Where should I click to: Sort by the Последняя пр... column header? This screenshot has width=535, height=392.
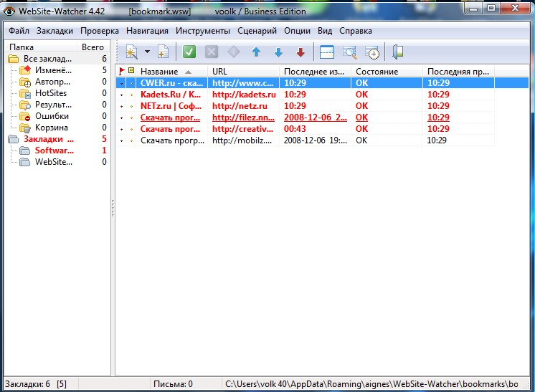pyautogui.click(x=458, y=72)
